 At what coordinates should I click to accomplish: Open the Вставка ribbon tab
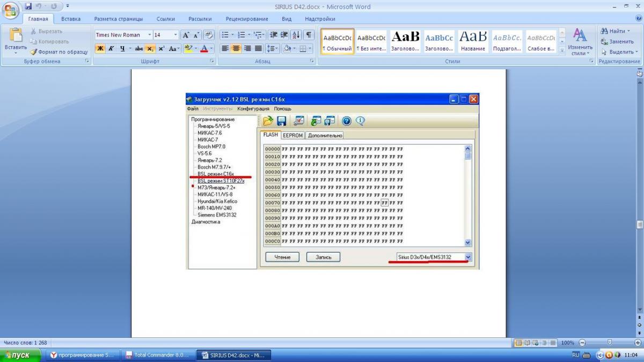click(x=71, y=19)
